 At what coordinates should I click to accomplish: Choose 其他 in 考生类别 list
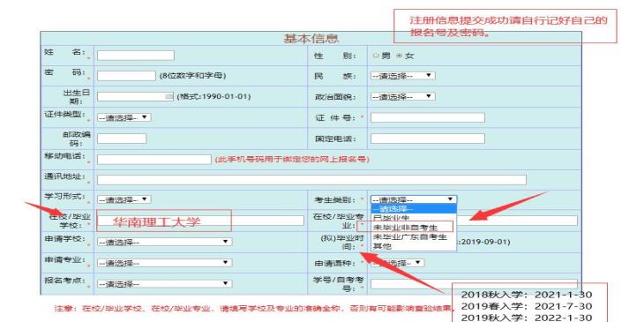[414, 246]
